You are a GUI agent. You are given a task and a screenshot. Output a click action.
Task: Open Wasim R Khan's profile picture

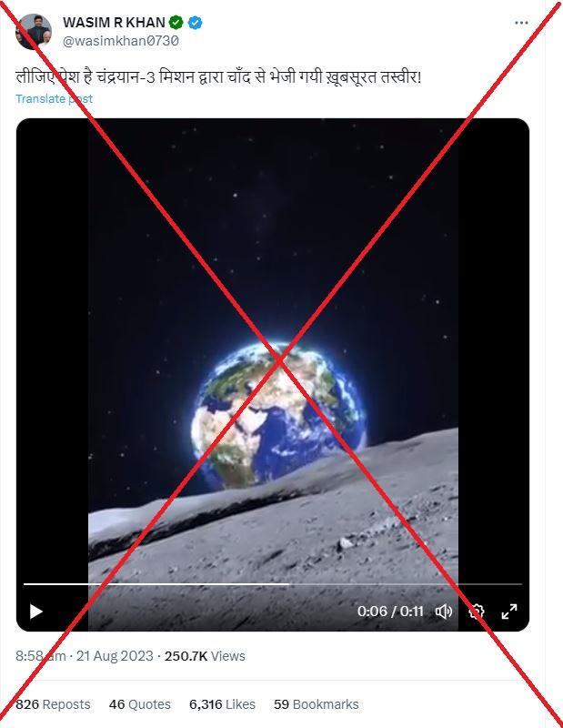[x=34, y=32]
